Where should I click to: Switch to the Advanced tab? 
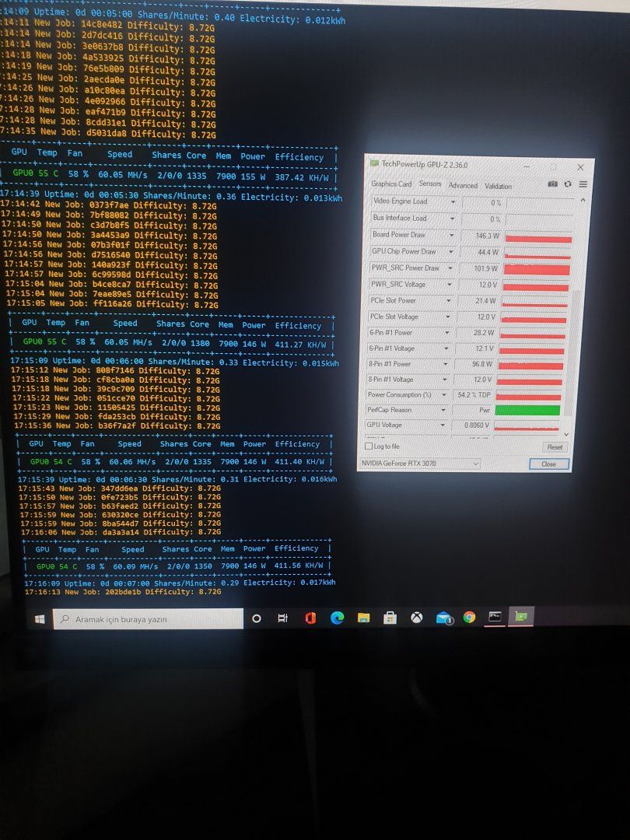[x=463, y=185]
